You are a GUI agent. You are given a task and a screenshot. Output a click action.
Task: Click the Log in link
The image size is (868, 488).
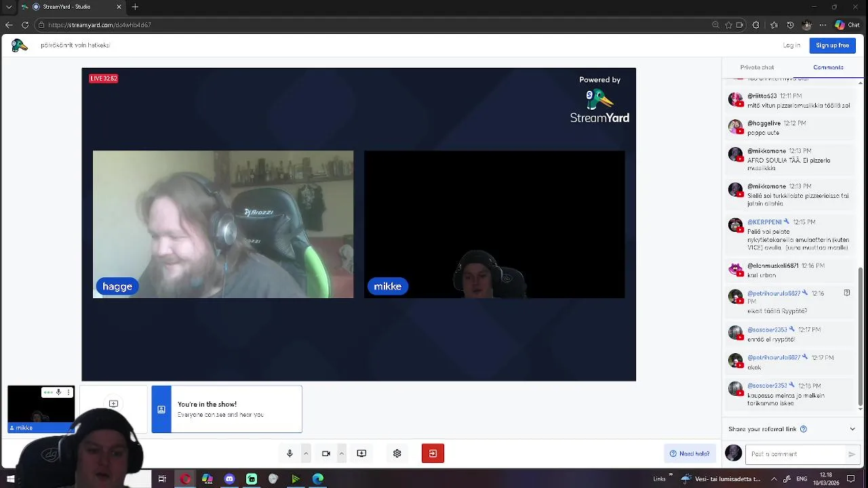pos(791,45)
